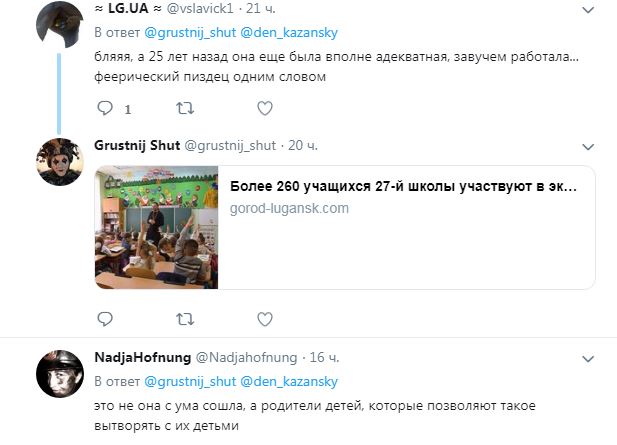This screenshot has height=445, width=617.
Task: Expand options chevron on NadjaHofnung tweet
Action: tap(588, 359)
